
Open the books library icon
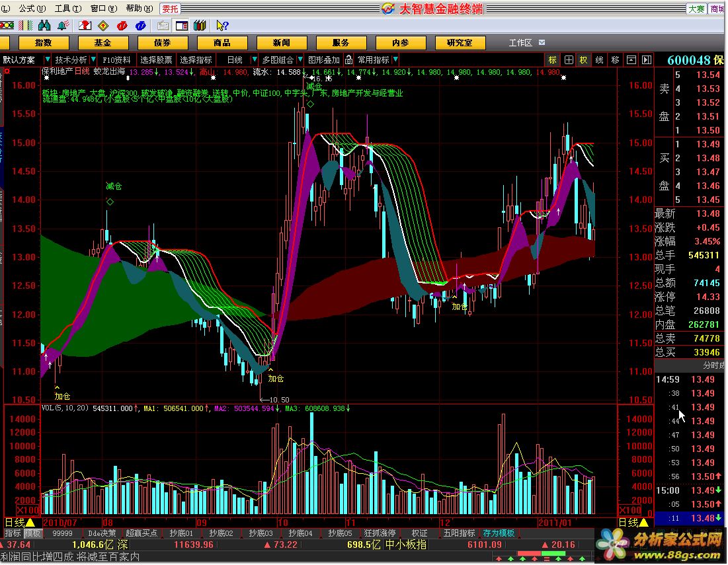pyautogui.click(x=200, y=25)
